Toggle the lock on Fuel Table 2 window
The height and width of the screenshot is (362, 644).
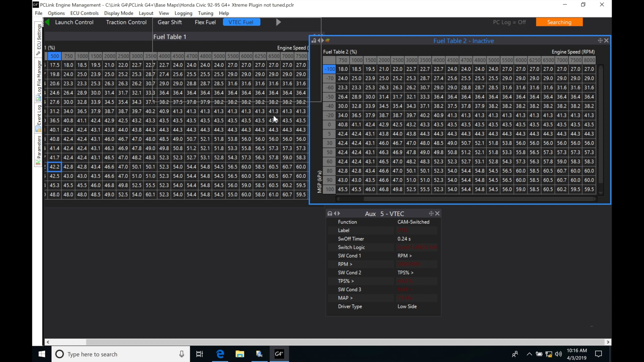tap(313, 40)
